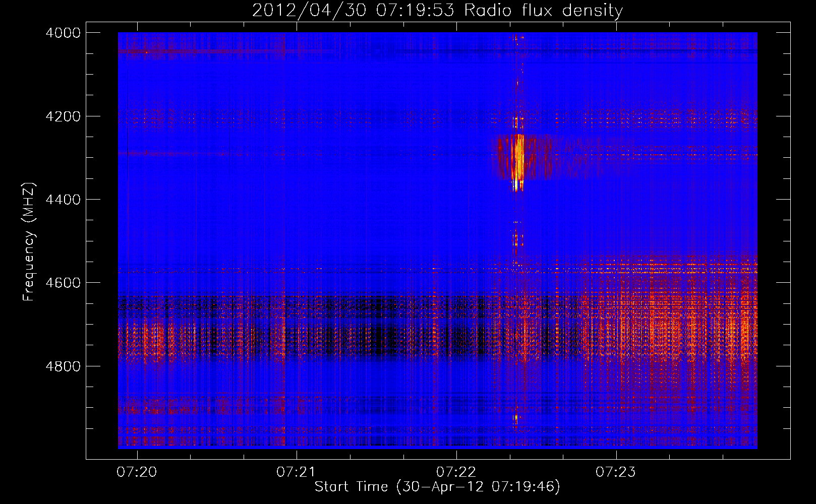Click the 07:20 time tick label
This screenshot has height=504, width=816.
137,472
